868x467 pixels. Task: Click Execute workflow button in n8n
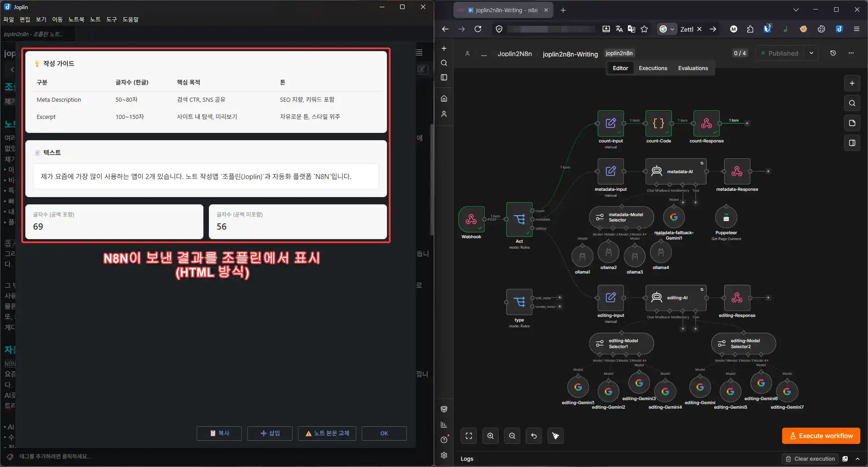click(x=821, y=436)
